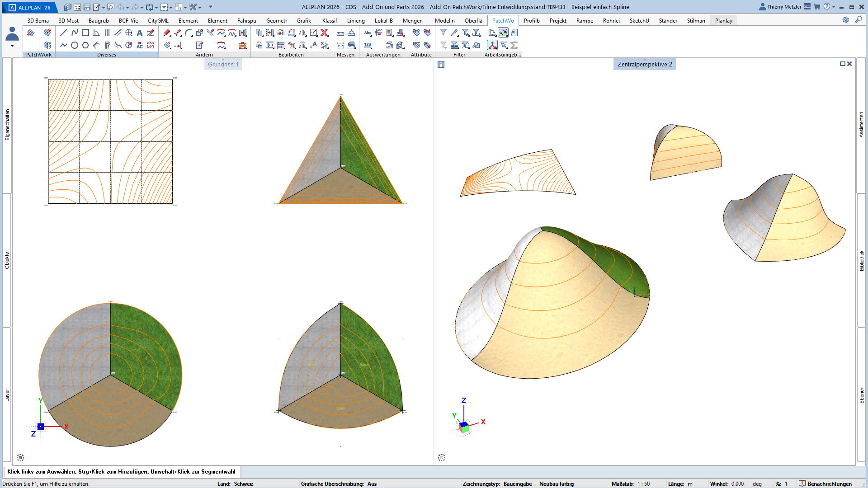The height and width of the screenshot is (488, 868).
Task: Open the Planlay ribbon tab
Action: click(x=723, y=21)
